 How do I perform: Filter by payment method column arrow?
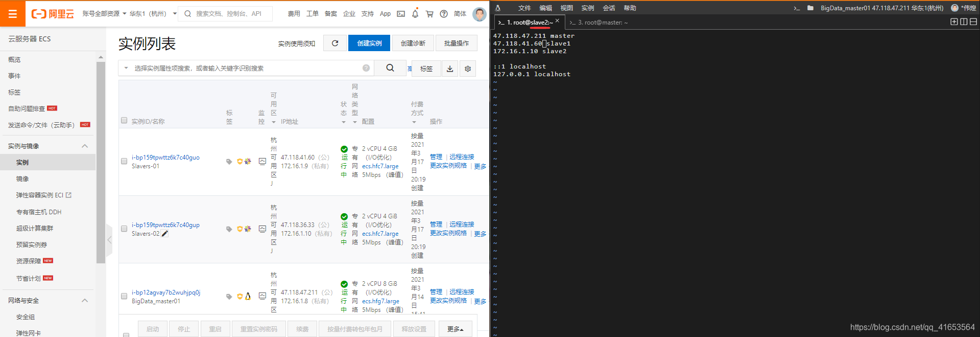coord(414,122)
